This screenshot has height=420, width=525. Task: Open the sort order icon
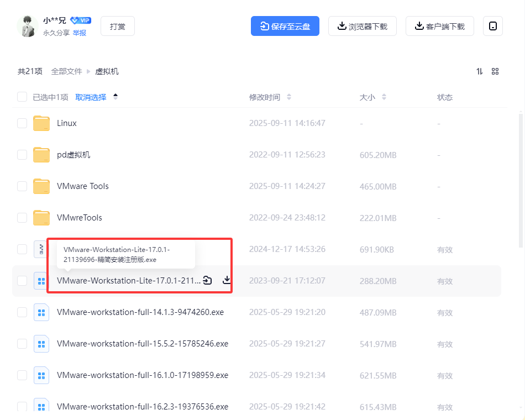click(480, 71)
